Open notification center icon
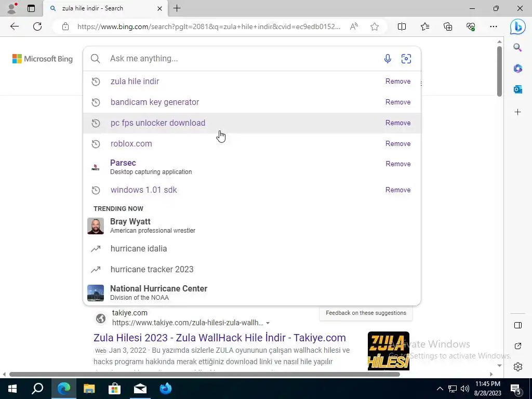 516,389
